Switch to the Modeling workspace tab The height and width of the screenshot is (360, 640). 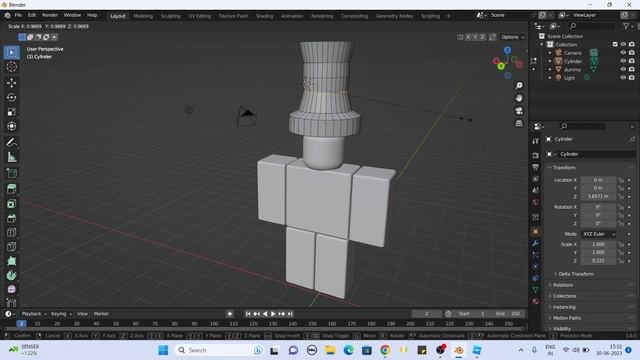pyautogui.click(x=143, y=16)
